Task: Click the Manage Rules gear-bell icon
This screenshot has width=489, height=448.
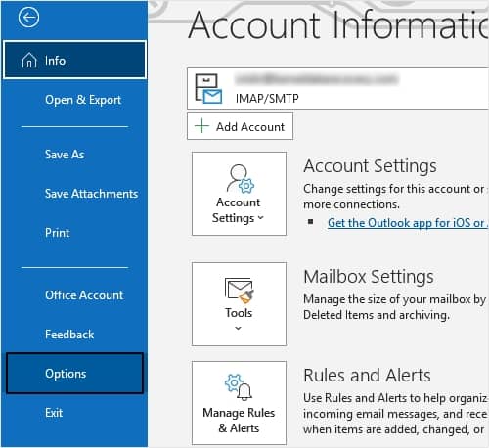Action: [239, 387]
